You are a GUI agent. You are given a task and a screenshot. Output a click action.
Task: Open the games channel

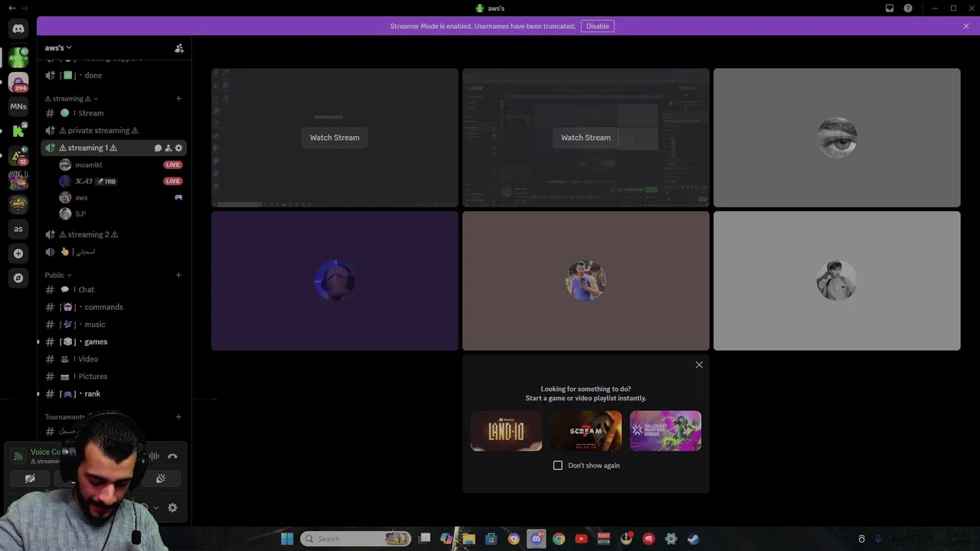click(x=113, y=342)
